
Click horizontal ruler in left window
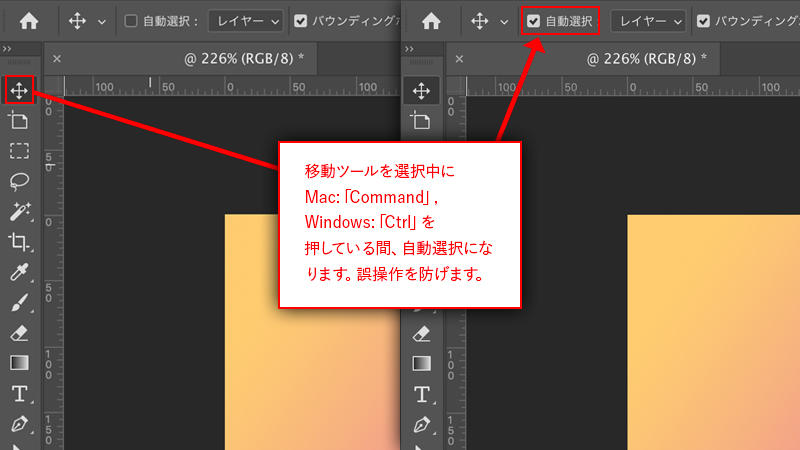(x=232, y=86)
